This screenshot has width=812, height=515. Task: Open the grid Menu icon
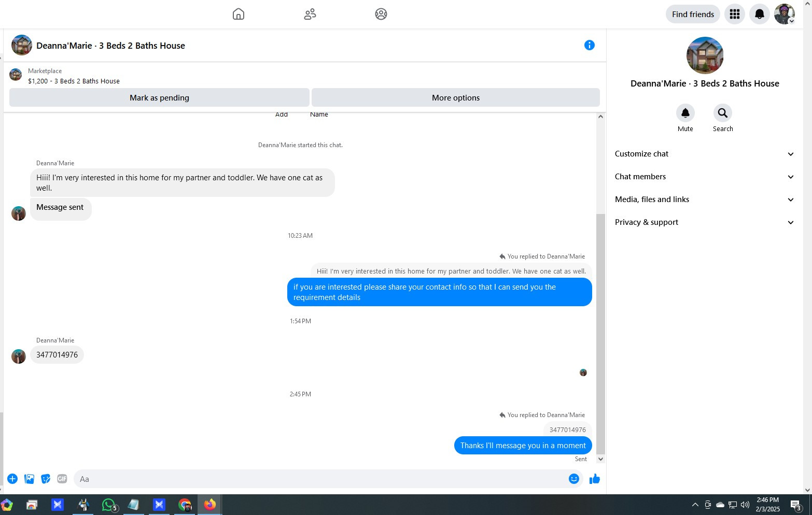735,14
